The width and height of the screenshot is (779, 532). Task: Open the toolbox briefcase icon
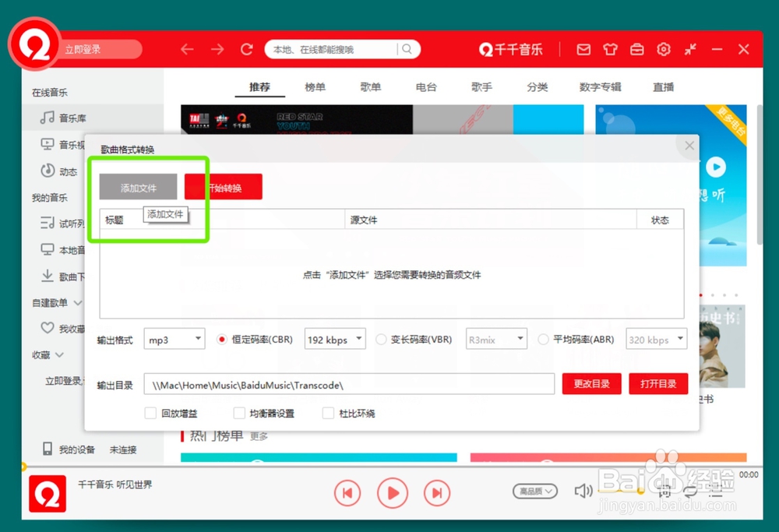[x=637, y=49]
